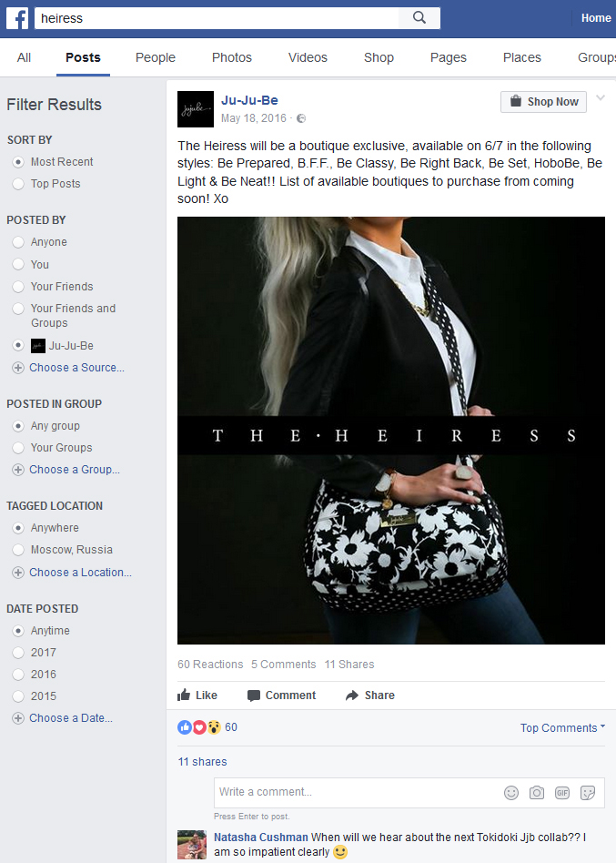Screen dimensions: 616x863
Task: Open the Top Comments dropdown
Action: coord(562,727)
